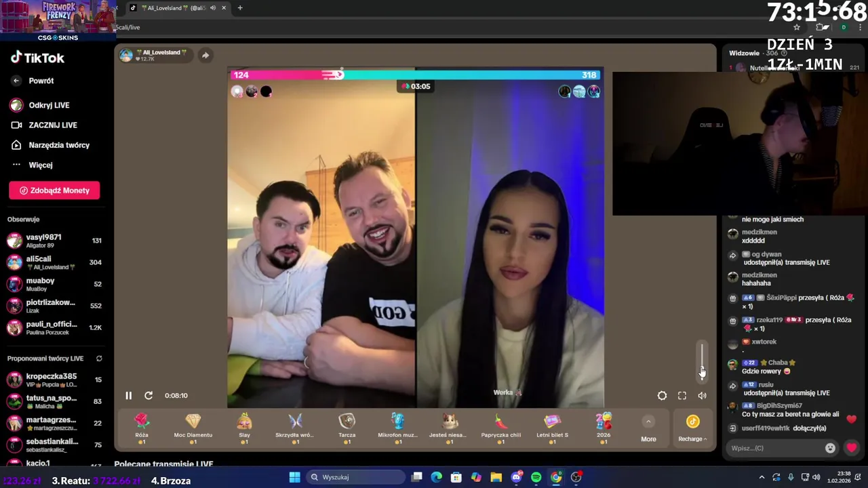Mute the stream volume speaker icon
The width and height of the screenshot is (868, 488).
(702, 396)
